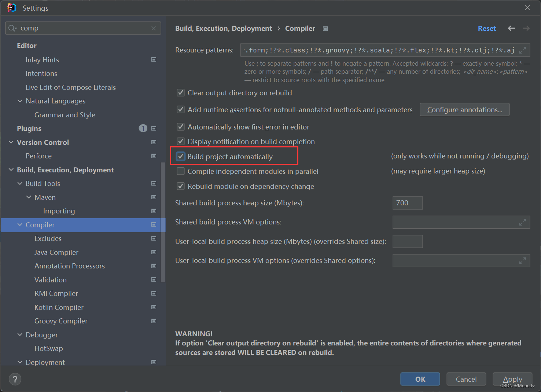
Task: Open Live Edit of Compose Literals
Action: pos(71,87)
